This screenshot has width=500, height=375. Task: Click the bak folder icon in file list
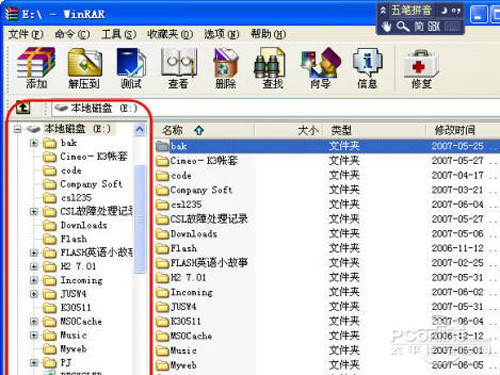click(x=163, y=146)
